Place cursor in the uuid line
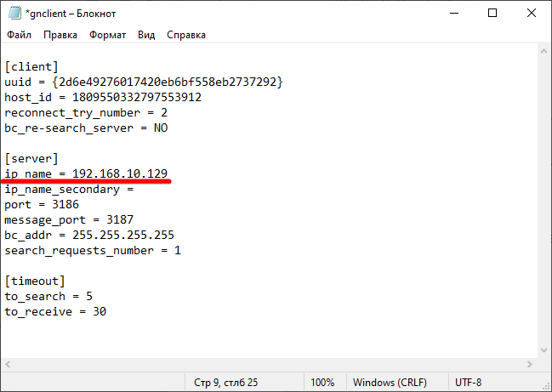The image size is (552, 392). tap(144, 82)
